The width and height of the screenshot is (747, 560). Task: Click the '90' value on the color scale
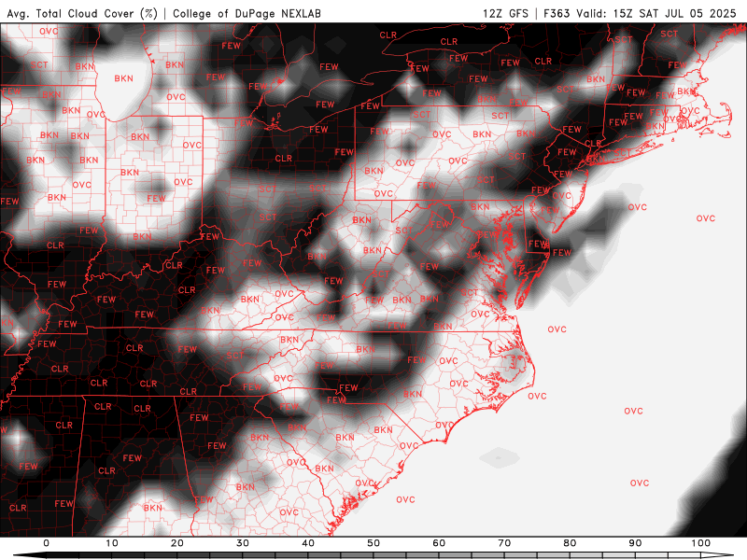pos(635,543)
